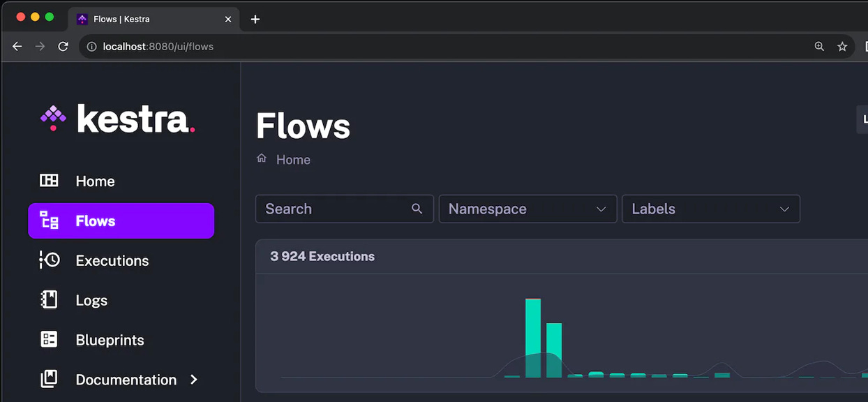Follow the Home breadcrumb link
Viewport: 868px width, 402px height.
coord(293,160)
